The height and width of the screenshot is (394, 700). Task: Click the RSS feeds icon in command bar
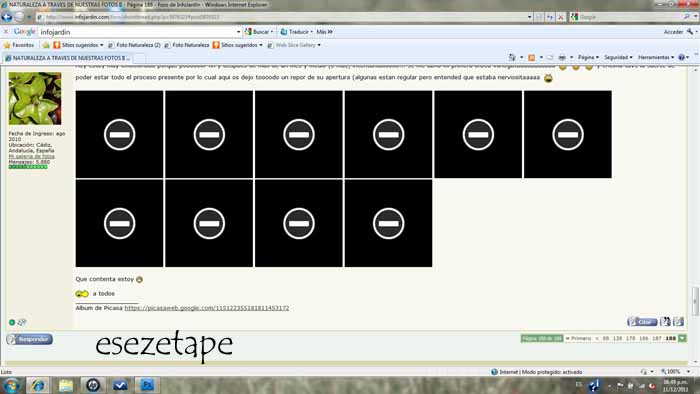tap(531, 58)
